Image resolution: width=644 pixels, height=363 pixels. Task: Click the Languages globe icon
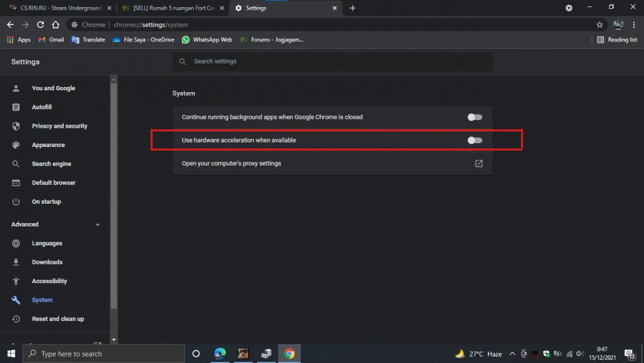pyautogui.click(x=16, y=243)
